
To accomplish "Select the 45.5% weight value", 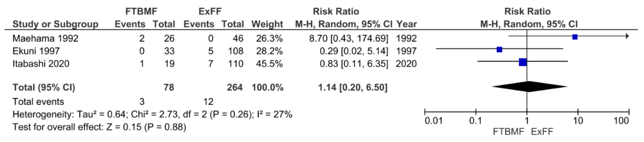I will point(269,64).
